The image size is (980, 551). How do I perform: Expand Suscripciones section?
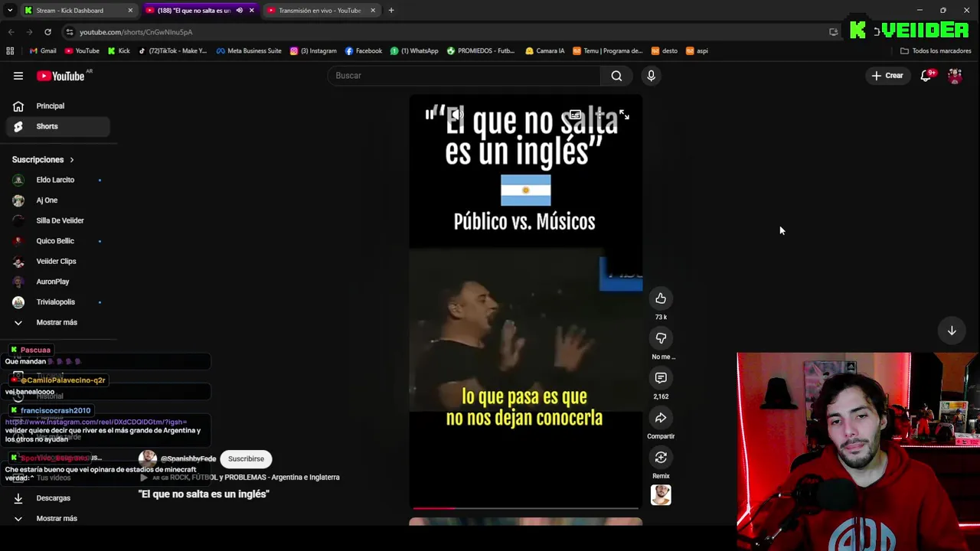click(x=43, y=160)
